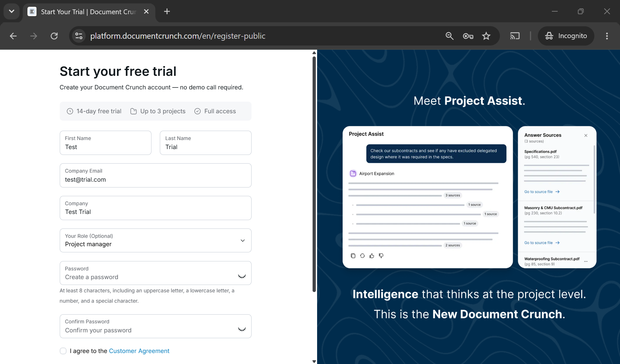Click the form's vertical scrollbar
Viewport: 620px width, 364px height.
(x=314, y=174)
